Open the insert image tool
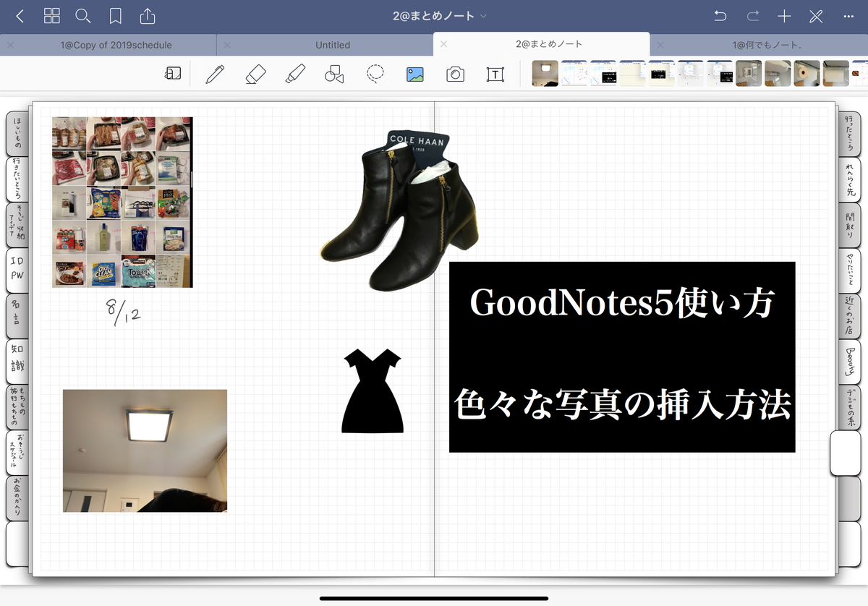This screenshot has height=606, width=868. tap(415, 74)
